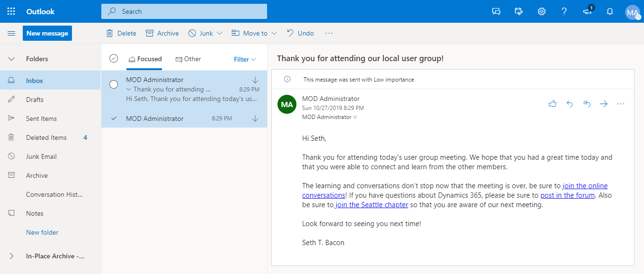This screenshot has height=274, width=644.
Task: Open the notifications bell
Action: (x=610, y=11)
